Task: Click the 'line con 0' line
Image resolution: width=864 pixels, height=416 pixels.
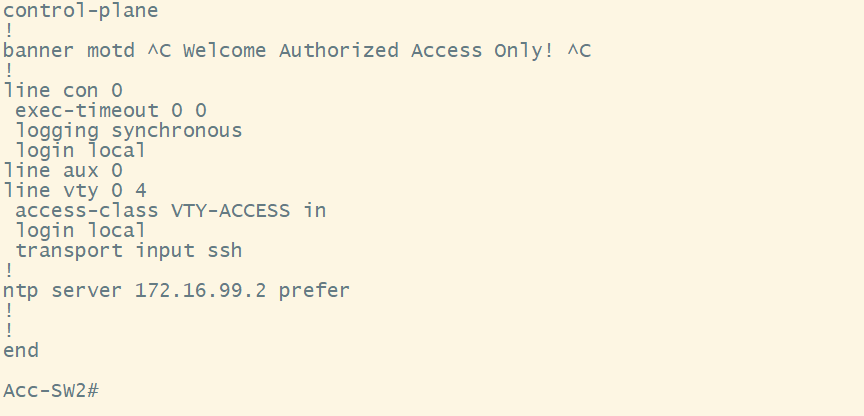Action: [63, 91]
